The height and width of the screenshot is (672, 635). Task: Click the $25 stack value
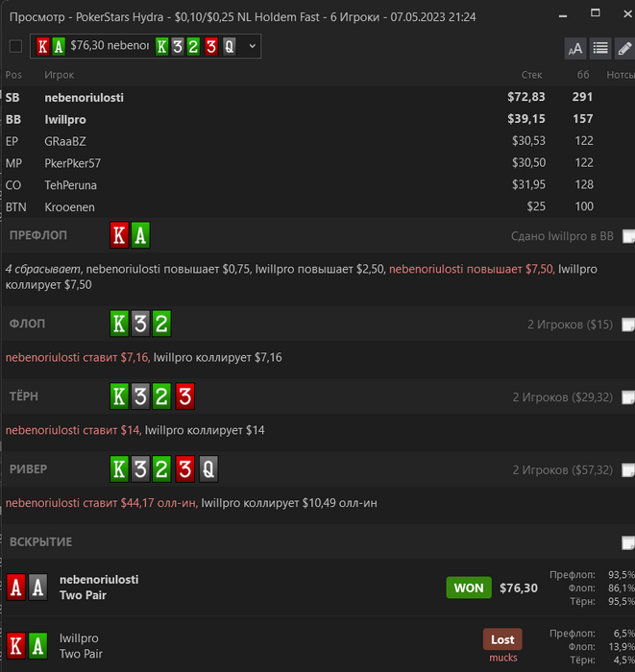click(x=536, y=206)
